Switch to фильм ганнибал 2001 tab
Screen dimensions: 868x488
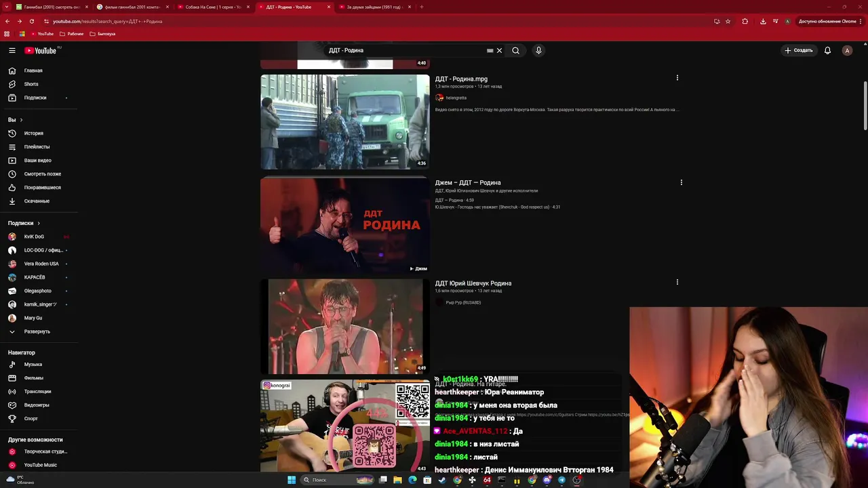coord(133,7)
